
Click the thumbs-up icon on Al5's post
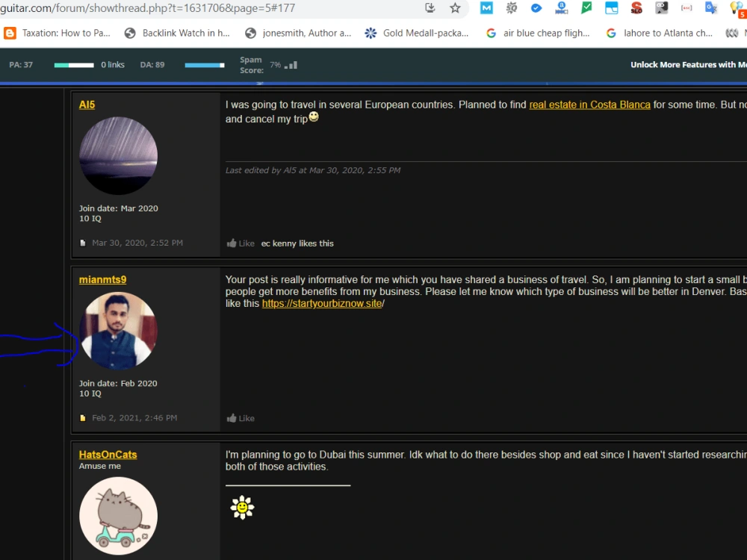click(x=232, y=243)
